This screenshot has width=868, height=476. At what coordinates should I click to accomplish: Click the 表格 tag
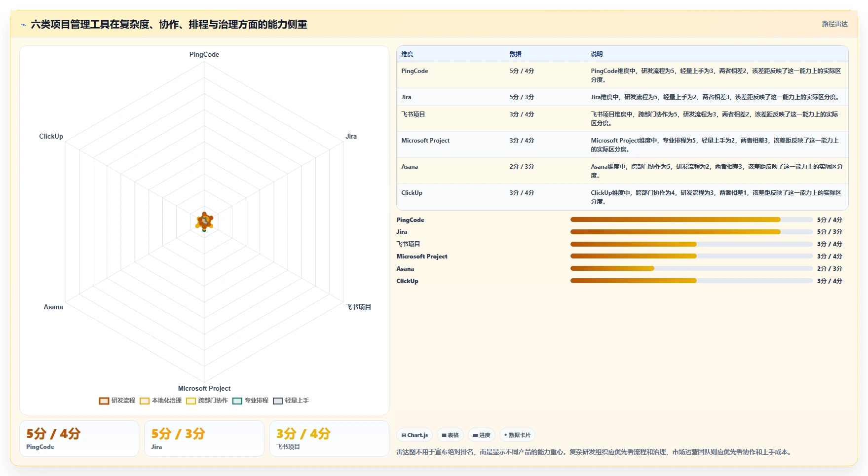point(450,435)
